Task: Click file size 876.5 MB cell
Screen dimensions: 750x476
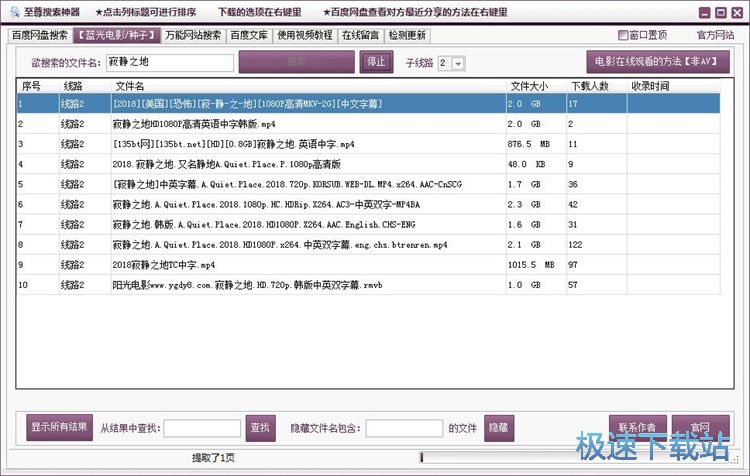Action: (x=536, y=144)
